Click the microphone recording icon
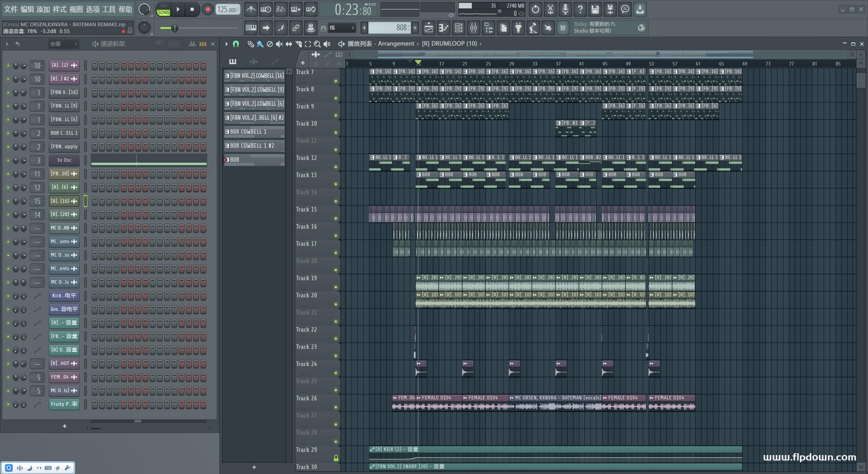Image resolution: width=868 pixels, height=474 pixels. coord(565,9)
